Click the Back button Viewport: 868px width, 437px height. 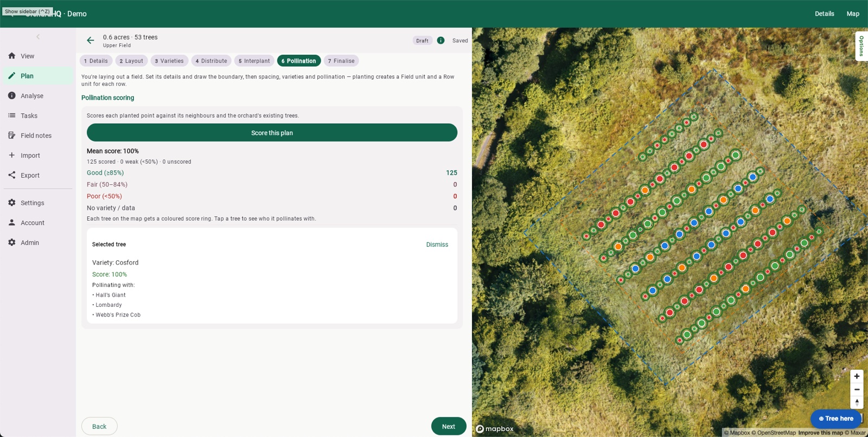[99, 426]
